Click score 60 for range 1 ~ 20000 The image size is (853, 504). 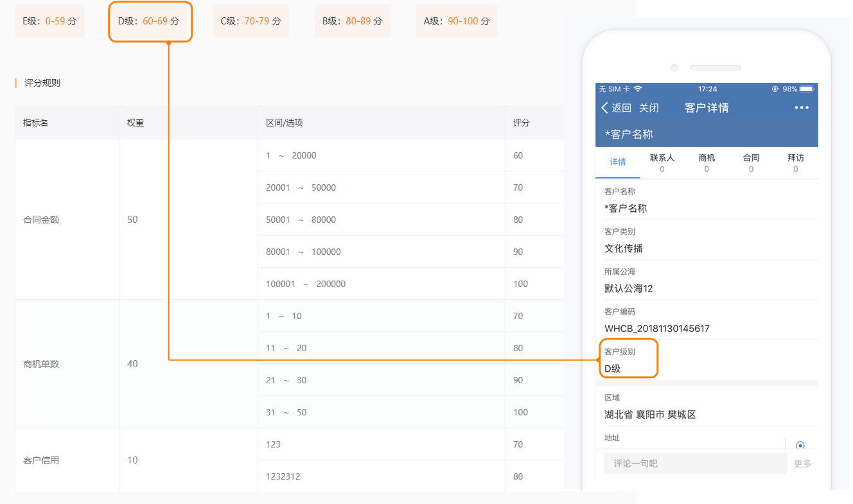click(x=518, y=155)
